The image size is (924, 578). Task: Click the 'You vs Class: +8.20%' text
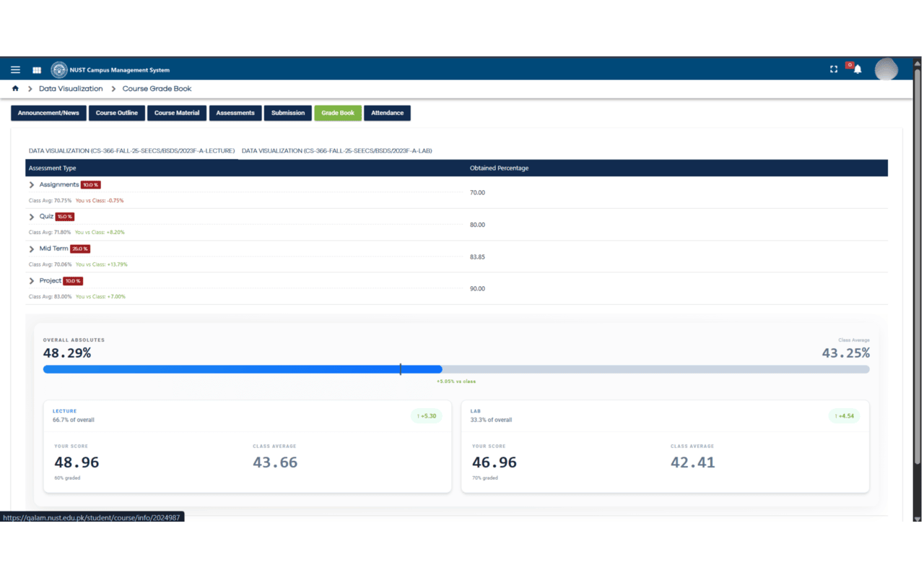pyautogui.click(x=100, y=232)
